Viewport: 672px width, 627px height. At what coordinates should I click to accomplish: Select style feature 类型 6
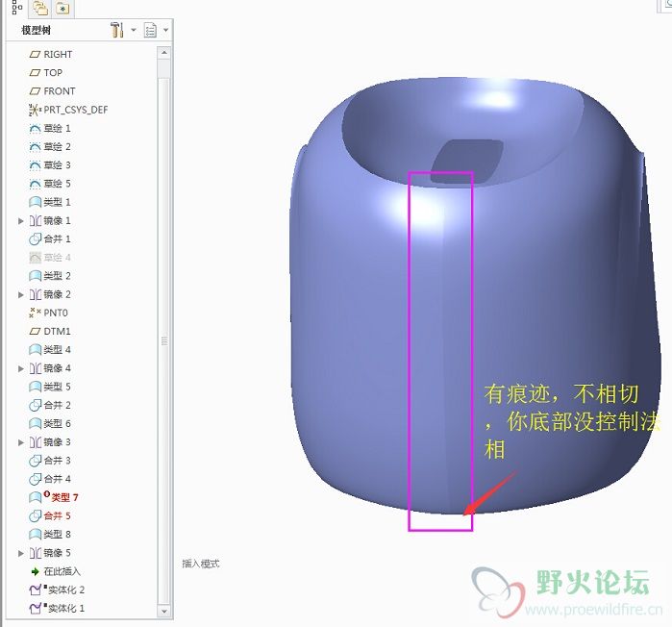pos(50,423)
